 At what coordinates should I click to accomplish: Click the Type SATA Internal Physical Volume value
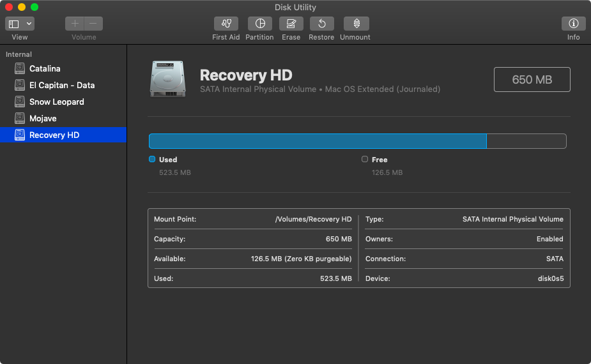tap(512, 219)
